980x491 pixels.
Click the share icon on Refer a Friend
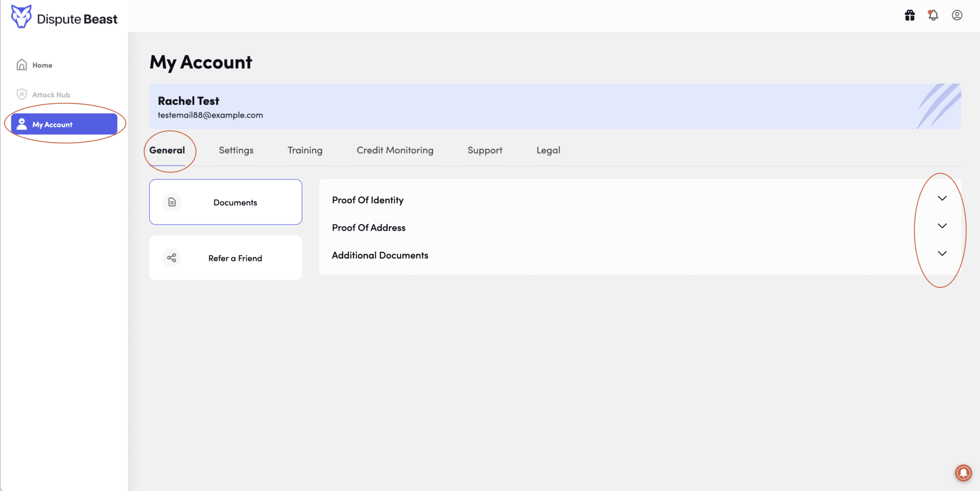pyautogui.click(x=171, y=258)
